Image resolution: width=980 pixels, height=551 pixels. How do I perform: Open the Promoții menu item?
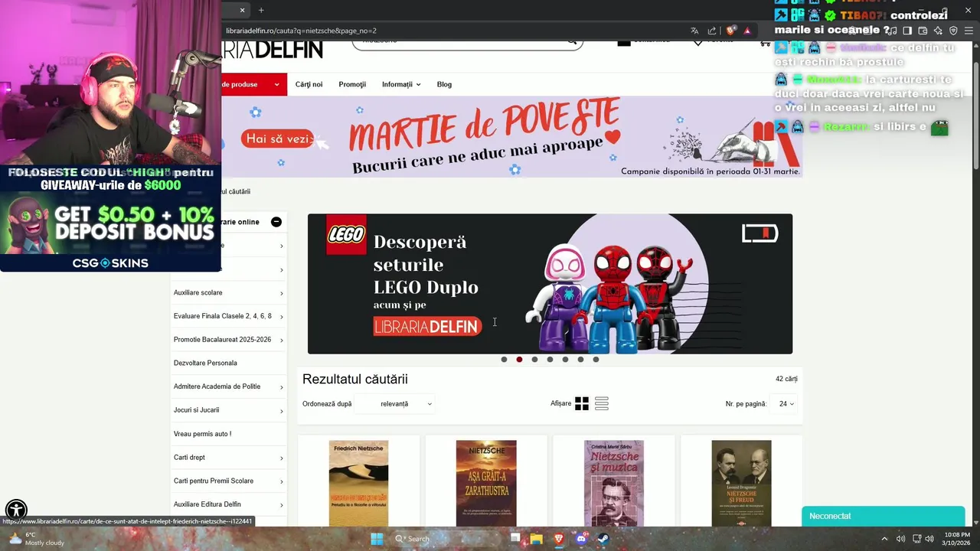(352, 84)
